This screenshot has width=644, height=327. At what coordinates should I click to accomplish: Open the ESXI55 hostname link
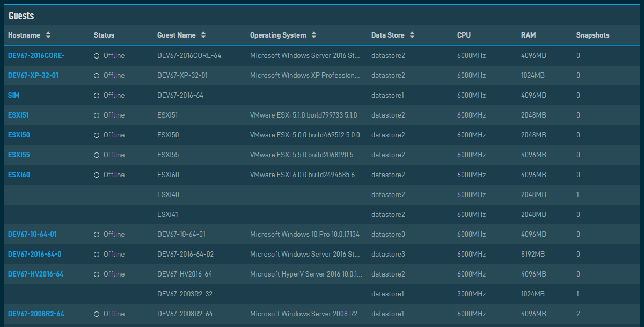pos(19,155)
